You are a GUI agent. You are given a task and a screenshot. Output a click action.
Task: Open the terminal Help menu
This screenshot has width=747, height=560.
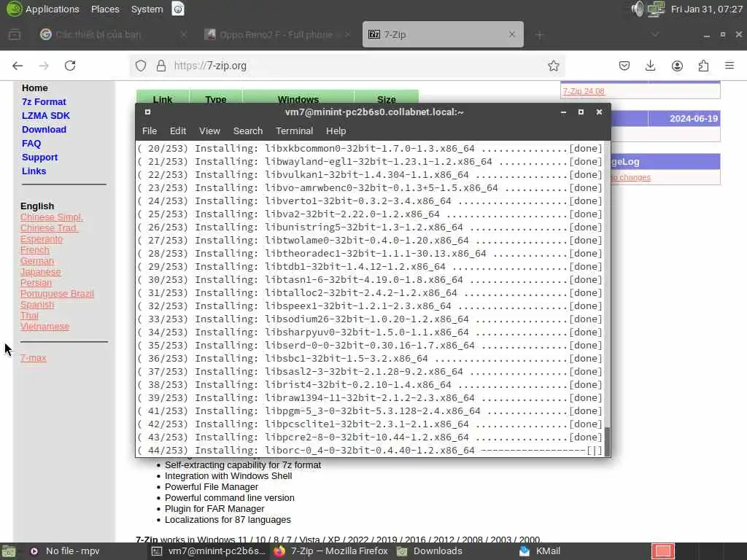click(336, 131)
